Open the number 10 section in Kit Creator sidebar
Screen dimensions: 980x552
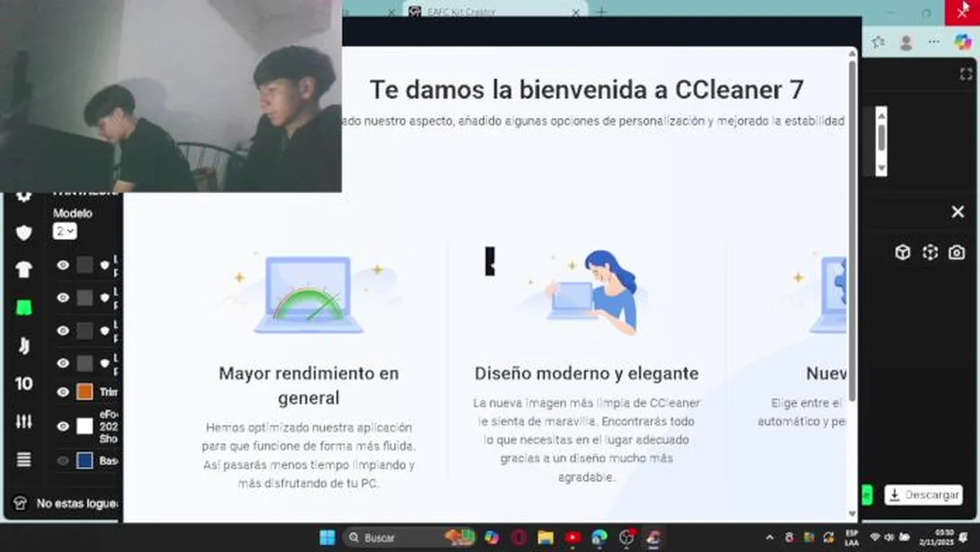(24, 383)
